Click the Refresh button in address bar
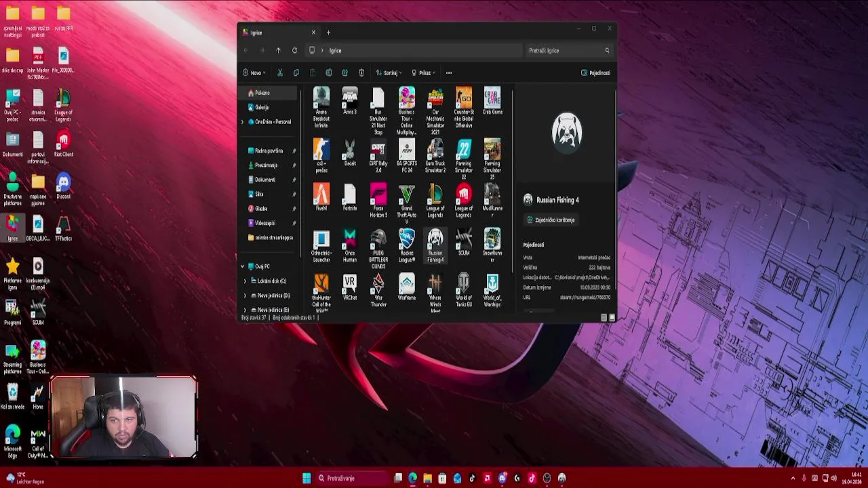The width and height of the screenshot is (868, 488). tap(294, 50)
